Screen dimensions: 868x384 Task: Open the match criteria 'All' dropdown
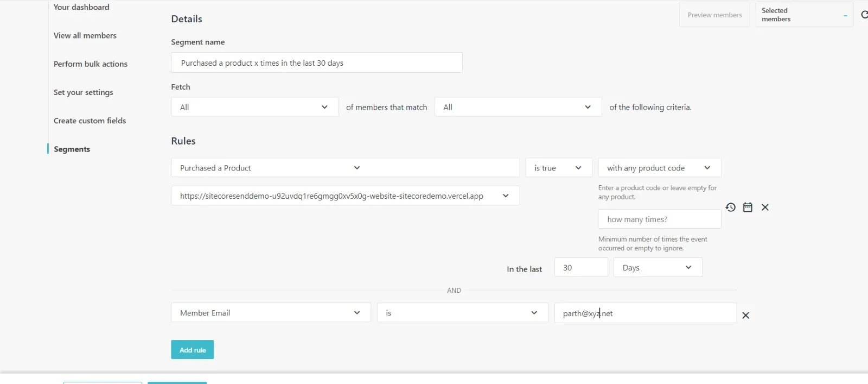[x=518, y=107]
